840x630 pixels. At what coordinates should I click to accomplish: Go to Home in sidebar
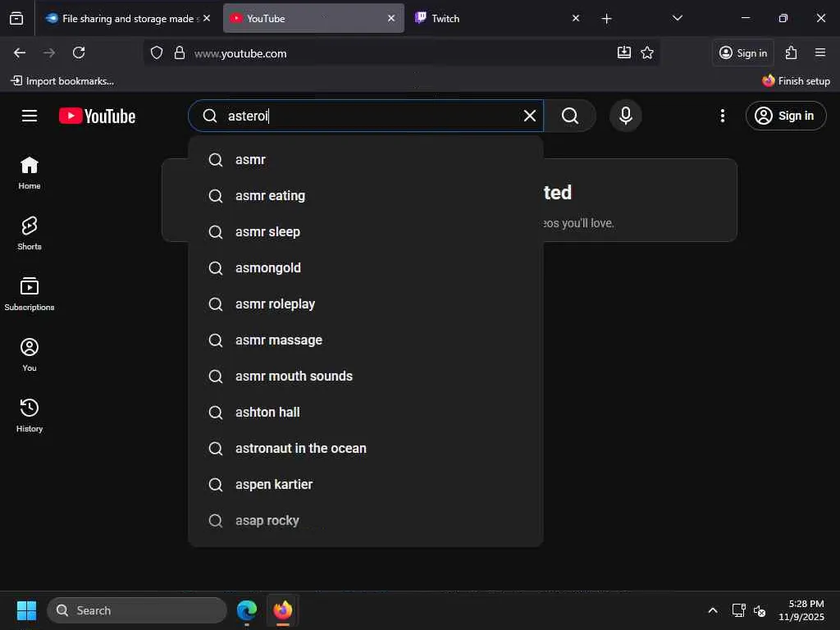click(30, 172)
